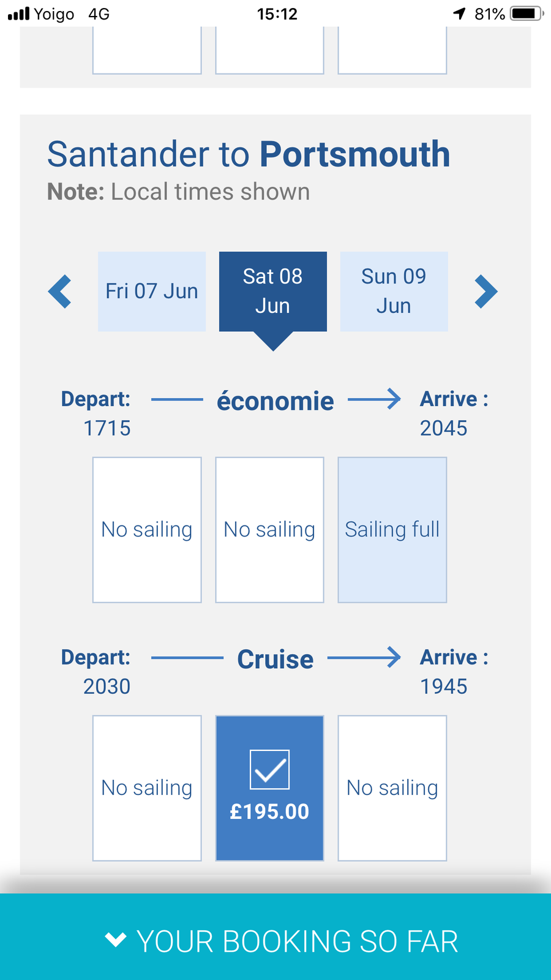Tap the cellular signal bars icon
The height and width of the screenshot is (980, 551).
18,13
